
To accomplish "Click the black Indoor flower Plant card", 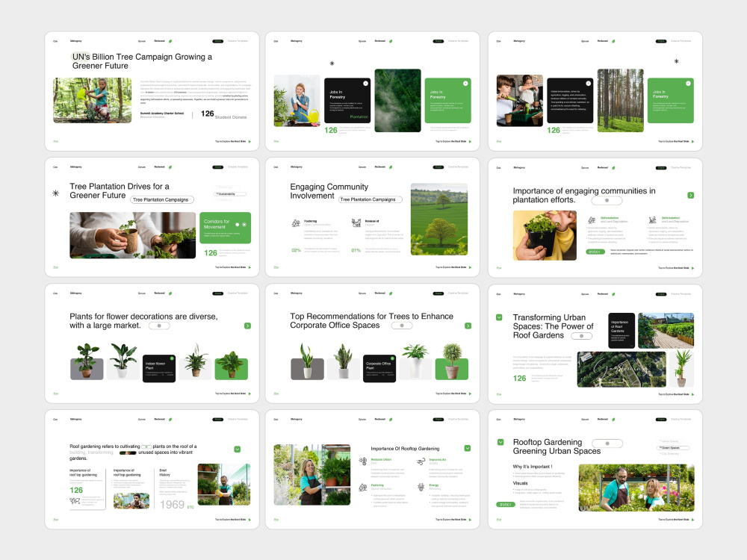I will pos(159,368).
